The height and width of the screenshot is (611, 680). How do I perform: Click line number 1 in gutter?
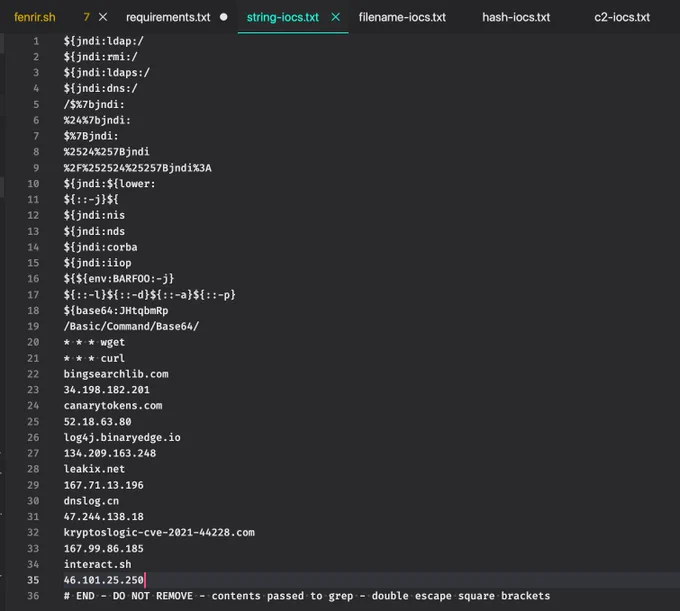(36, 41)
